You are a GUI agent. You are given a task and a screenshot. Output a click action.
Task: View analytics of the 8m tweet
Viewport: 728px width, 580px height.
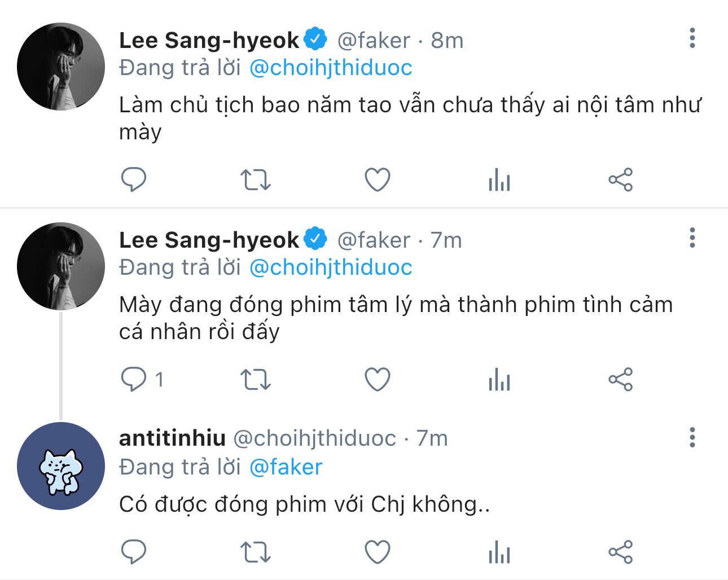click(x=499, y=181)
